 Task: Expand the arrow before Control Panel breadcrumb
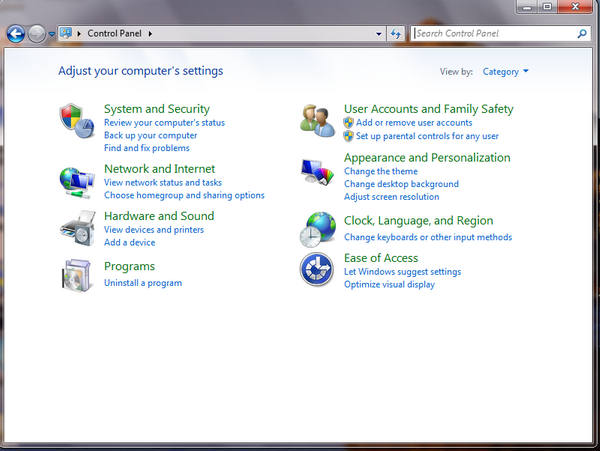coord(79,34)
